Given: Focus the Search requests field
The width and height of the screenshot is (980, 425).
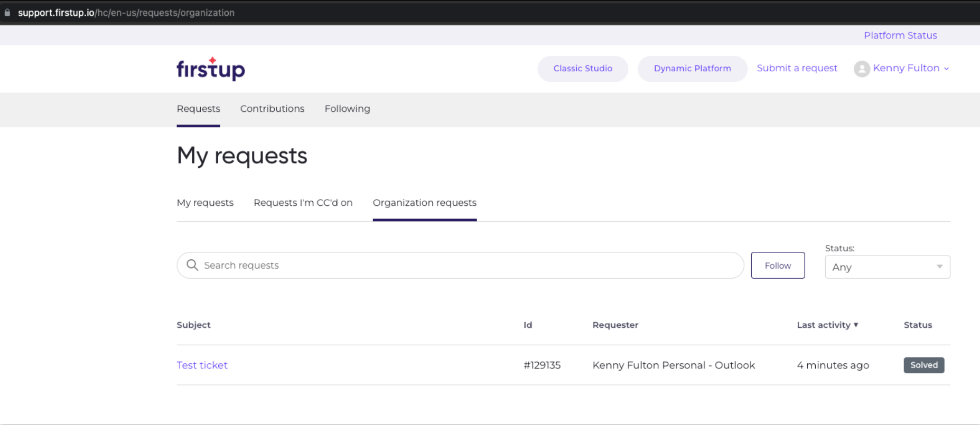Looking at the screenshot, I should click(460, 265).
